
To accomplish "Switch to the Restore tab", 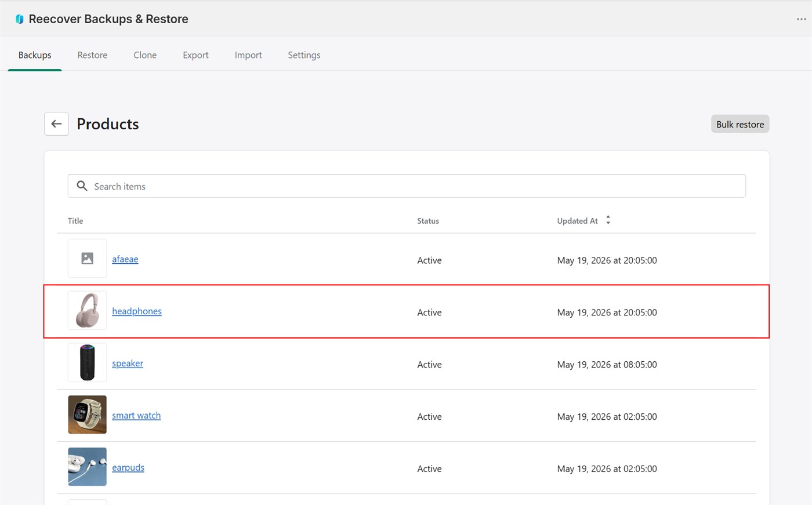I will point(92,55).
